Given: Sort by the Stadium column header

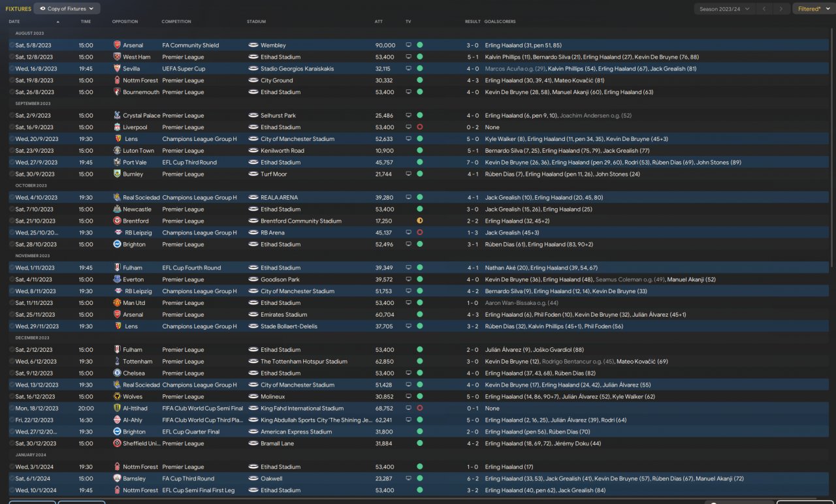Looking at the screenshot, I should [x=256, y=22].
